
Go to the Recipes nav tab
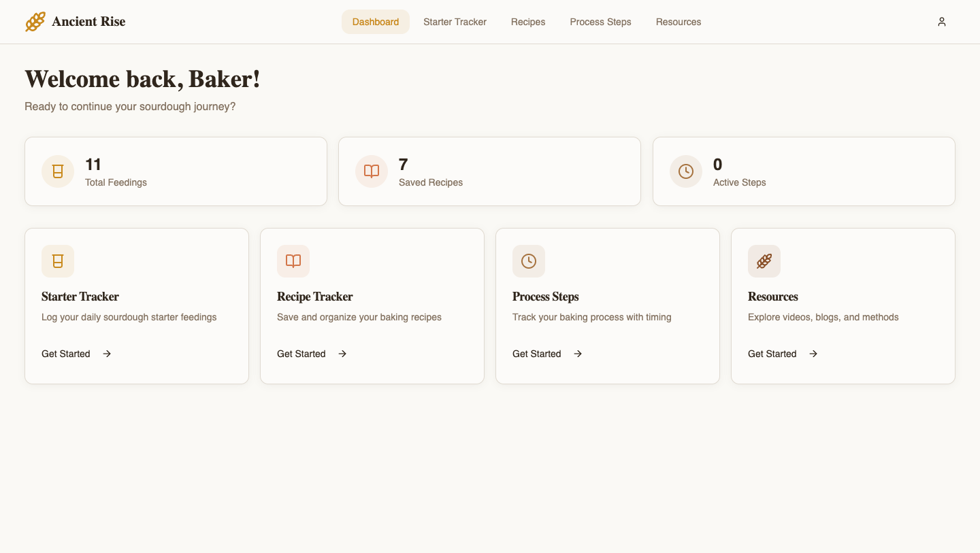[528, 22]
